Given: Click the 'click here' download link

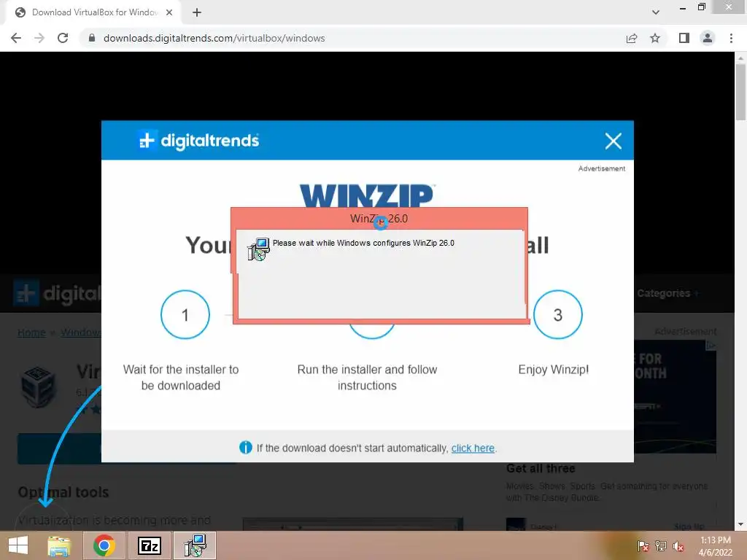Looking at the screenshot, I should [473, 448].
